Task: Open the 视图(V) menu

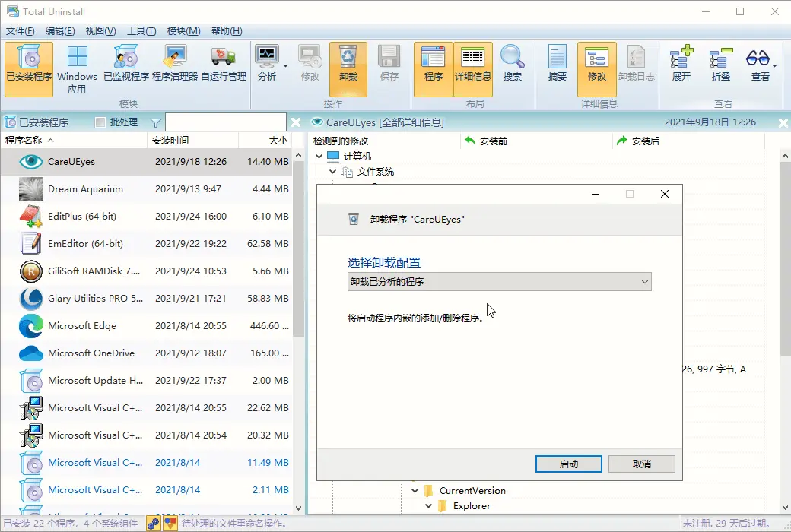Action: 100,30
